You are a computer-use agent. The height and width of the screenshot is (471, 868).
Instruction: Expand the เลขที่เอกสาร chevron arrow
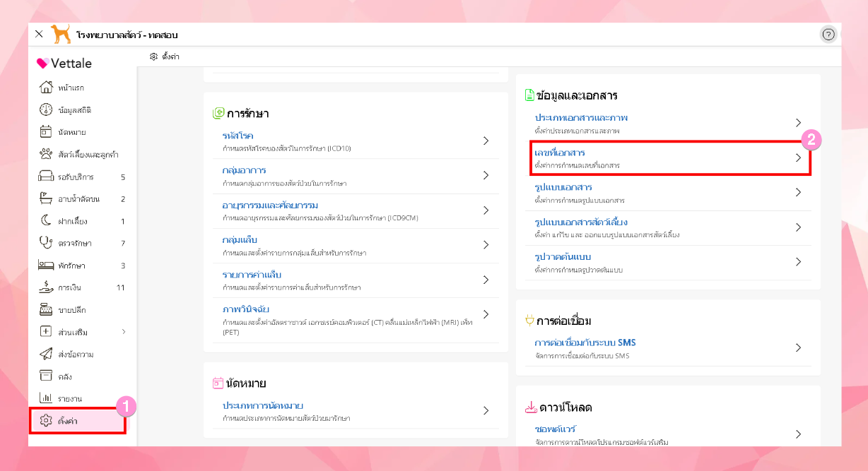point(798,157)
